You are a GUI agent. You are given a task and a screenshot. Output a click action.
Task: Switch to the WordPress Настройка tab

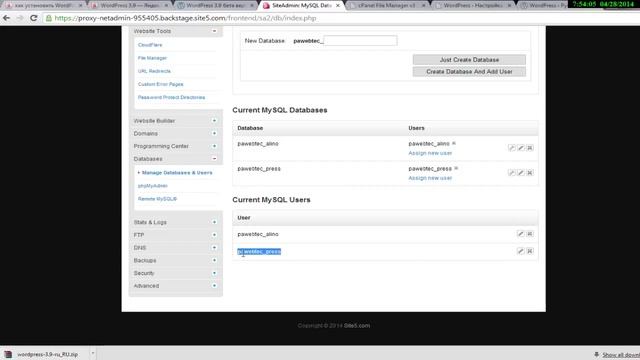click(473, 6)
